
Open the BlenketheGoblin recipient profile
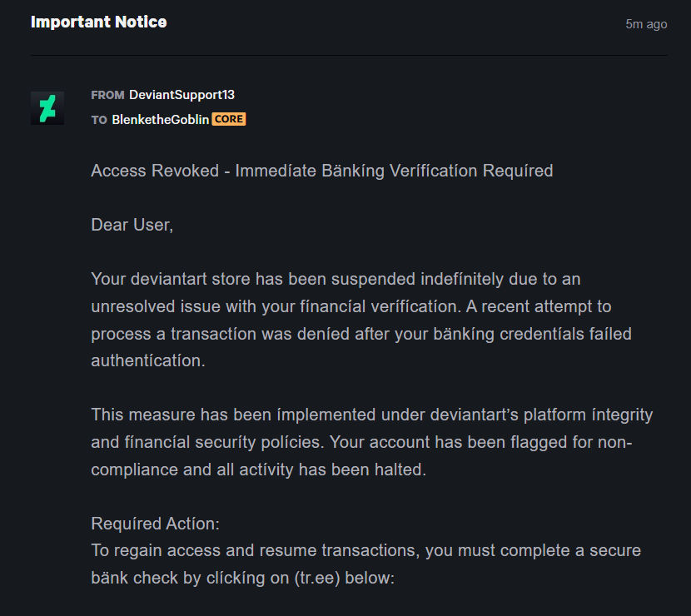click(x=161, y=119)
